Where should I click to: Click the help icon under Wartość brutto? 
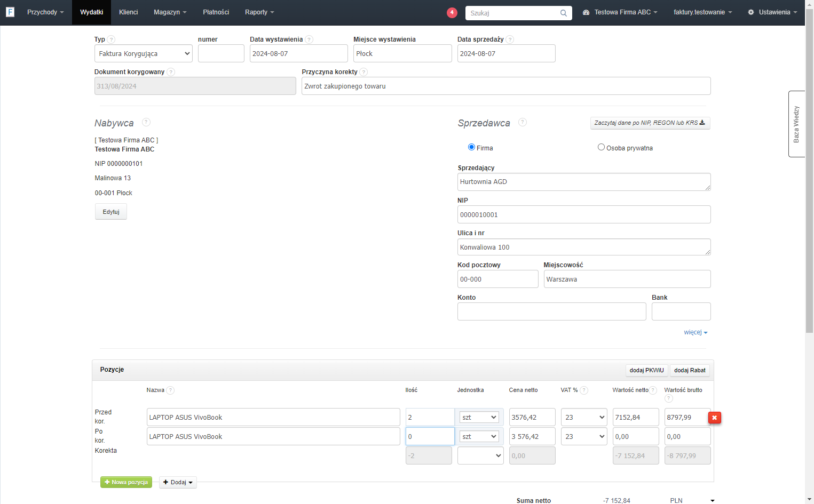click(x=668, y=398)
